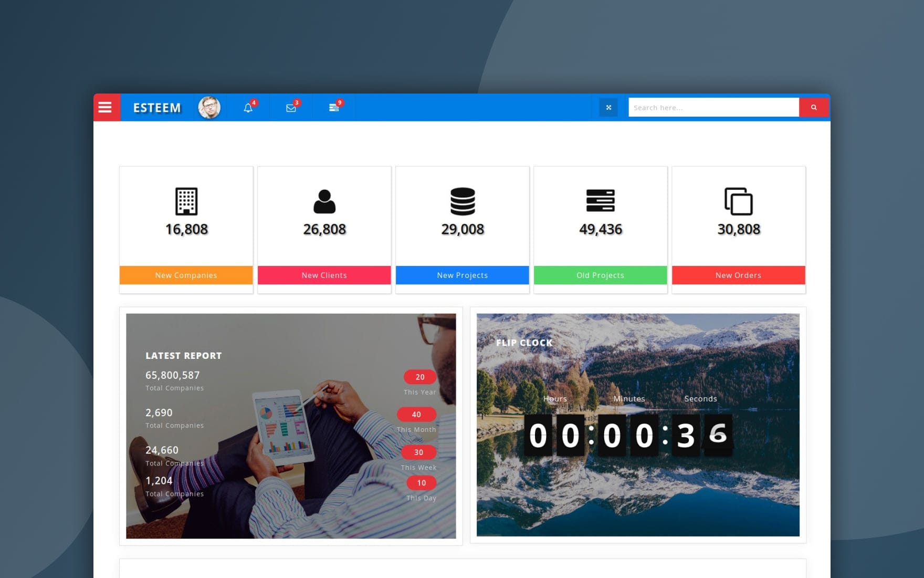Click the red badge 30 This Week
Image resolution: width=924 pixels, height=578 pixels.
point(418,452)
